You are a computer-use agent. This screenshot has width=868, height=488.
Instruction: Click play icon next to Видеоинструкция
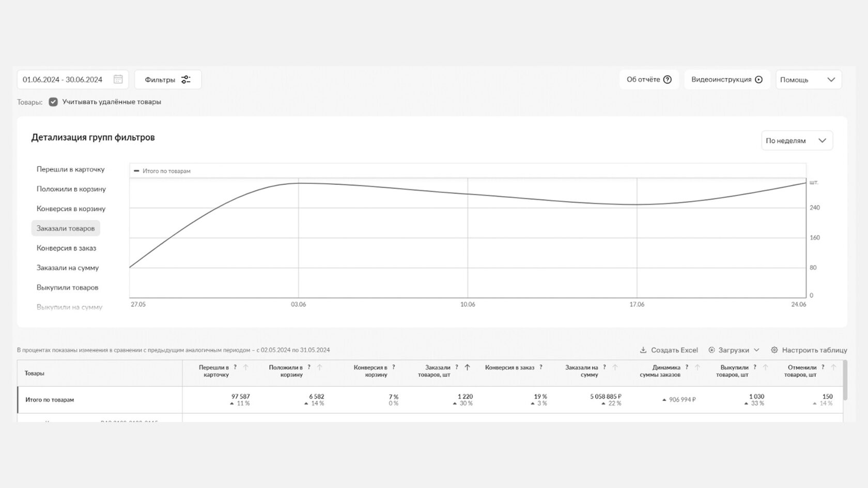point(758,80)
